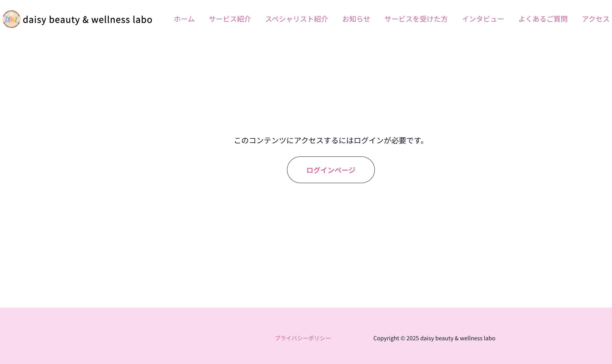Viewport: 612px width, 364px height.
Task: Click the word daisy in the footer copyright
Action: click(x=427, y=338)
